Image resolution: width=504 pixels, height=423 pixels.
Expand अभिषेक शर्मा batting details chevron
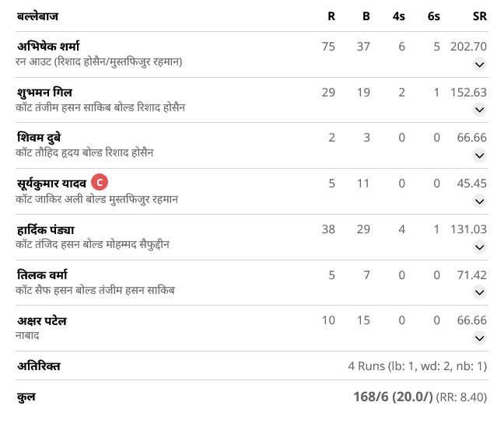(x=479, y=65)
